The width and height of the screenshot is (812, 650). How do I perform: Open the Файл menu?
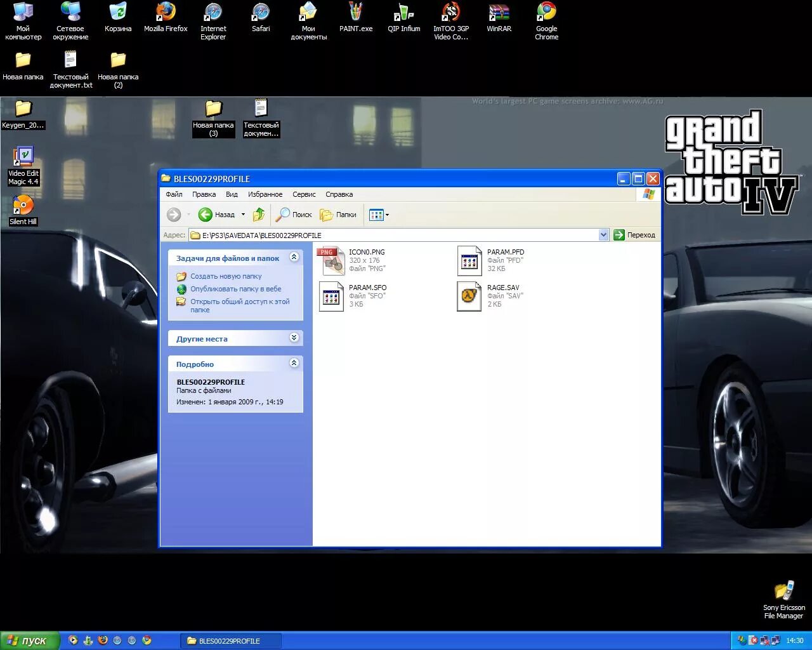[x=174, y=194]
